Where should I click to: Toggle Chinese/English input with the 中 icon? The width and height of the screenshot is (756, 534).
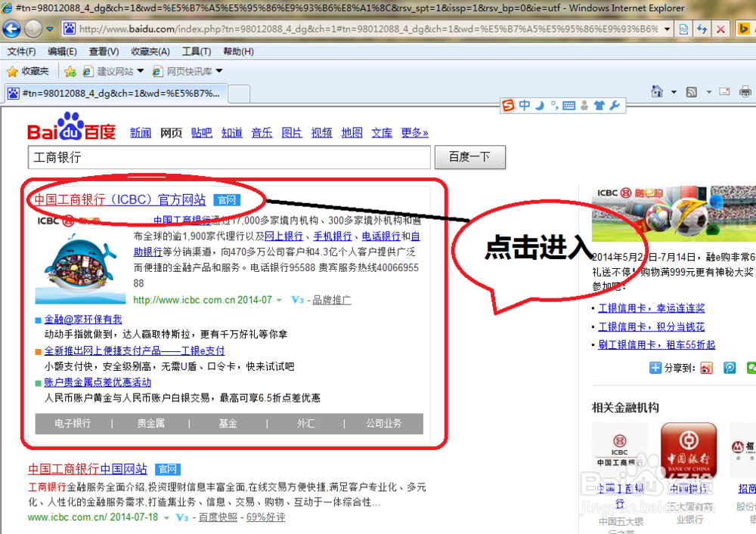pyautogui.click(x=525, y=105)
